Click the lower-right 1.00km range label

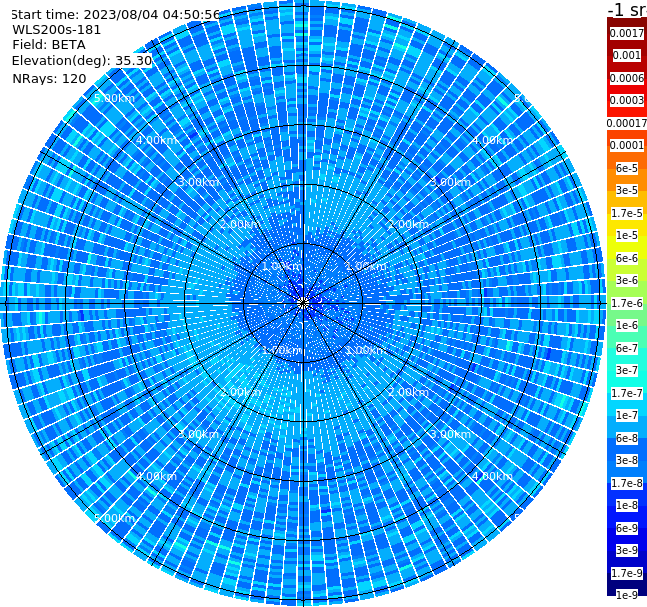pos(366,350)
